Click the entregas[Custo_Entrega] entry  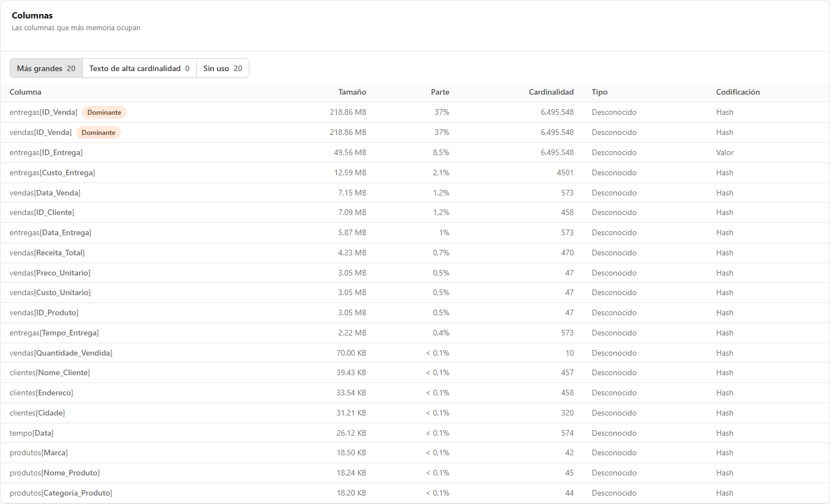click(52, 172)
